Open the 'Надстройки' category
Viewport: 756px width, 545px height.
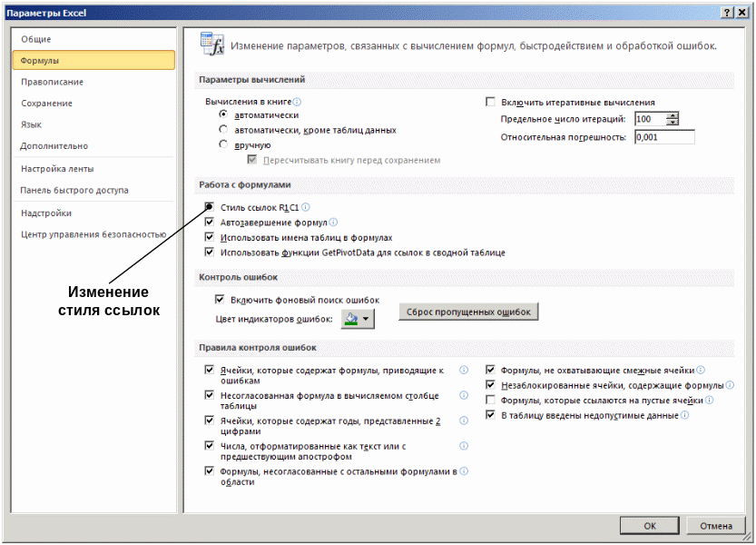click(93, 213)
